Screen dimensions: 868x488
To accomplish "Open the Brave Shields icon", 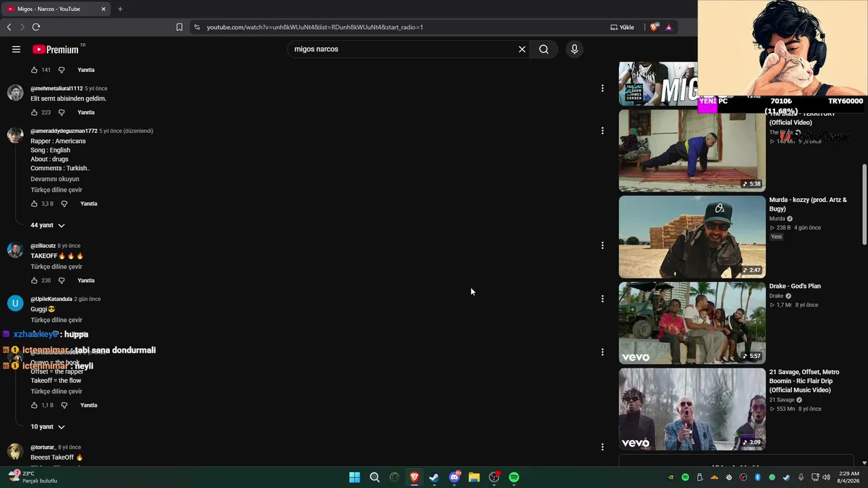I will coord(654,27).
